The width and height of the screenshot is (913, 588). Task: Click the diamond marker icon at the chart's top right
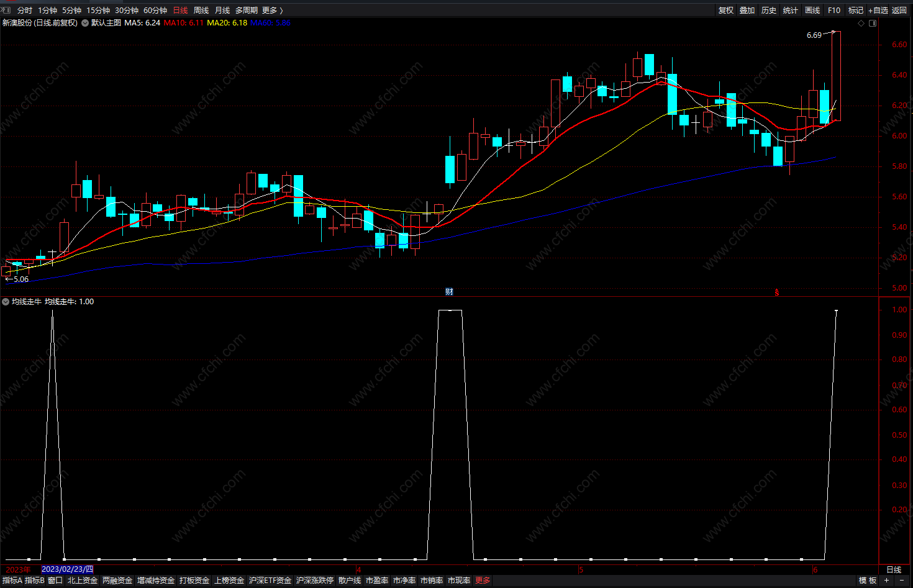pyautogui.click(x=861, y=23)
